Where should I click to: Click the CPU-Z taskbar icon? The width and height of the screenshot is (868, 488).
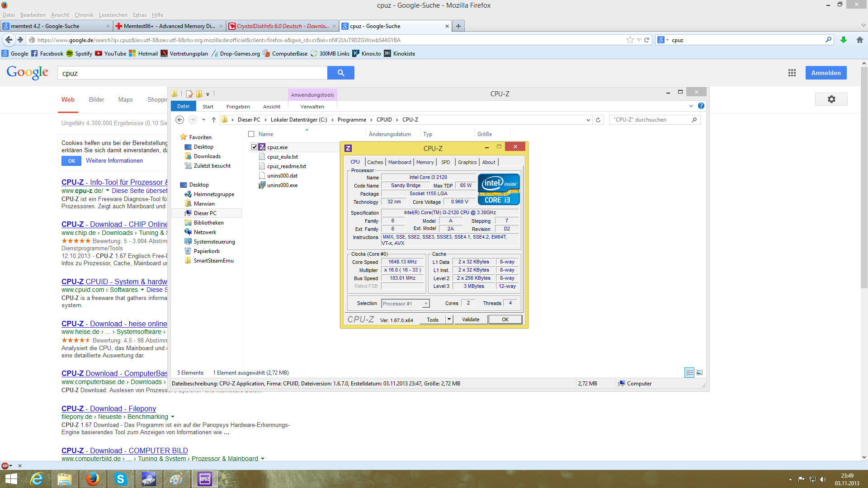click(x=204, y=479)
